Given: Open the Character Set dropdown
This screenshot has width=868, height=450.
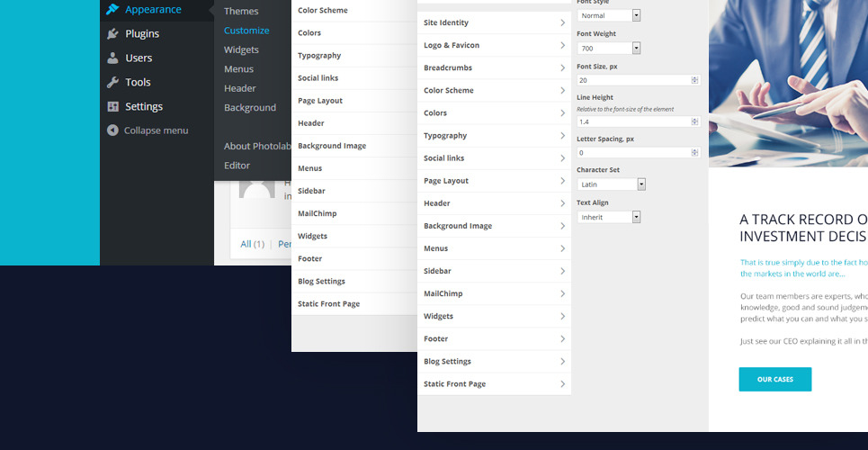Looking at the screenshot, I should (x=612, y=184).
